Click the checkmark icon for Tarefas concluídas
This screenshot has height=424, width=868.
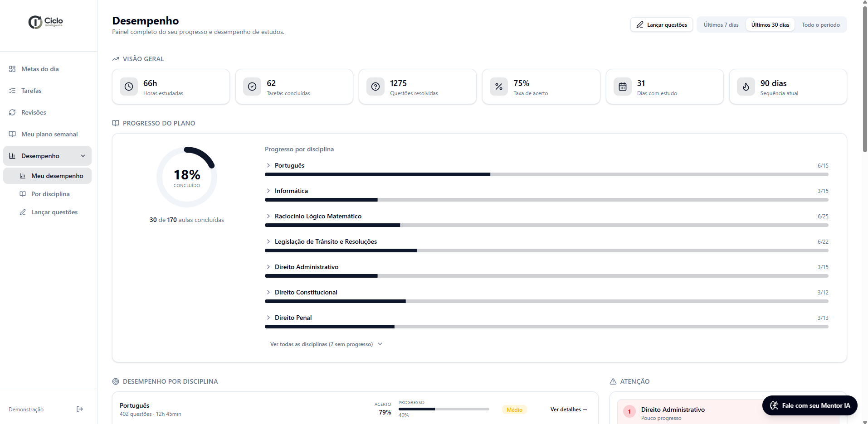coord(252,87)
